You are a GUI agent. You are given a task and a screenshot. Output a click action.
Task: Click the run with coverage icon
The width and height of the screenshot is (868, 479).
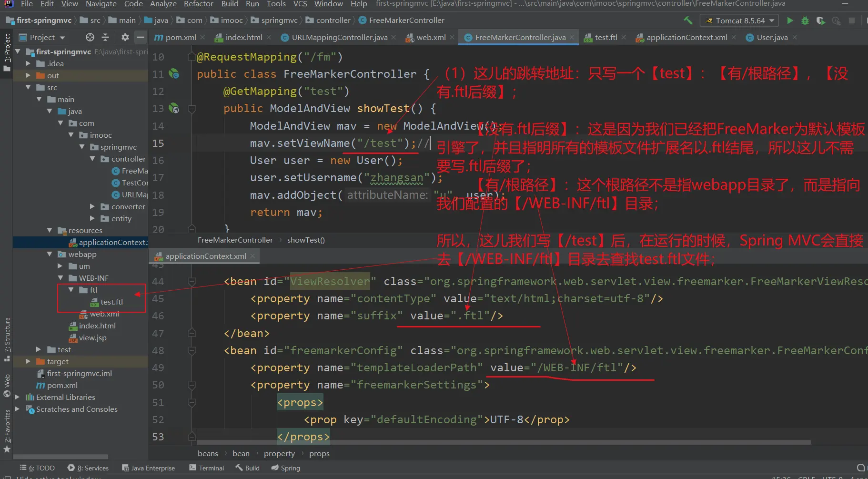tap(820, 20)
